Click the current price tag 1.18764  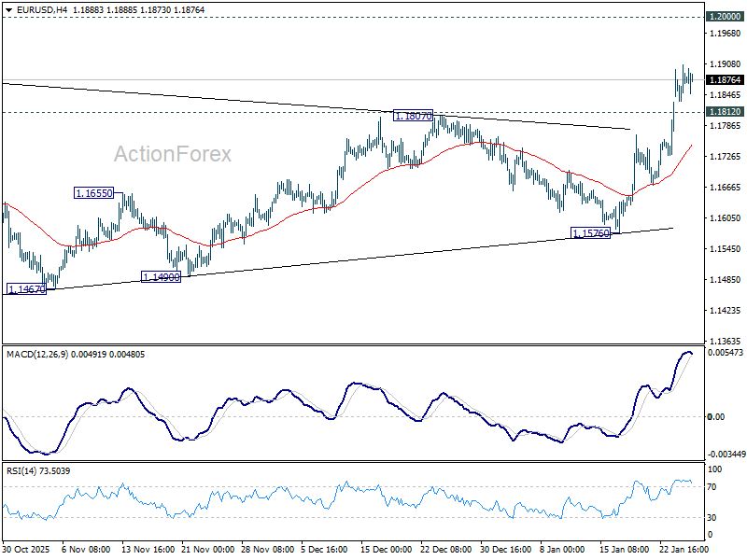coord(725,79)
